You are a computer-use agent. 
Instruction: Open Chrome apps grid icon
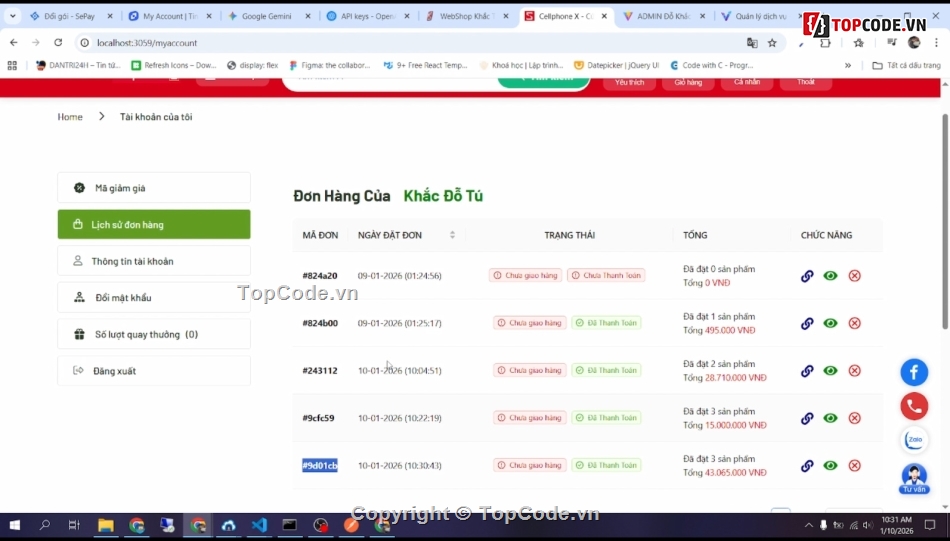(x=12, y=65)
